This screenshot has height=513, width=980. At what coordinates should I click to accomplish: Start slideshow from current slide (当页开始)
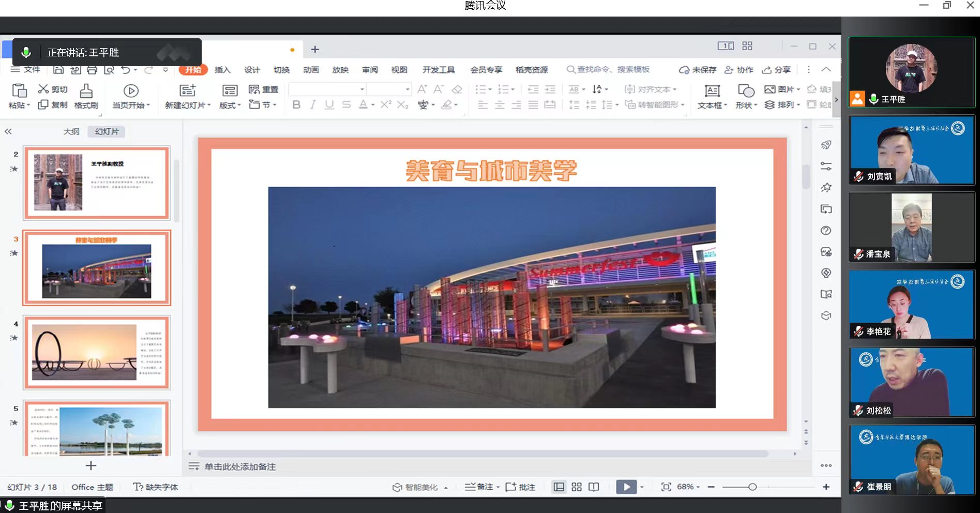(x=131, y=92)
